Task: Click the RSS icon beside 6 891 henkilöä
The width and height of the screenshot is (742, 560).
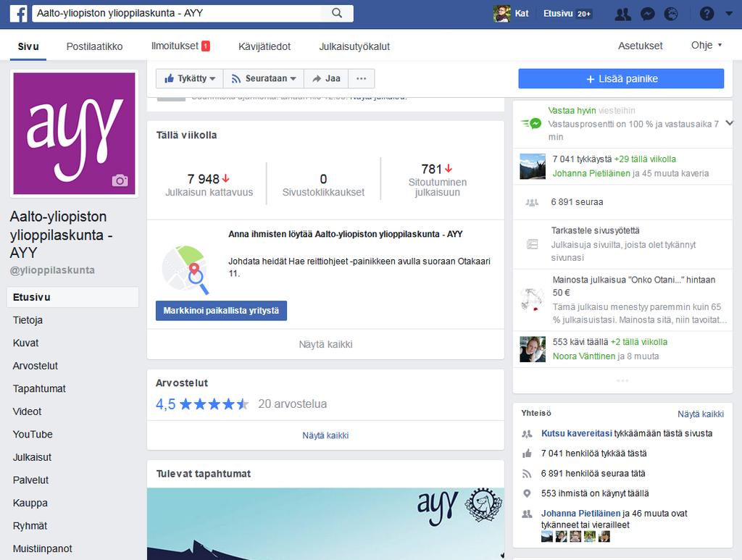Action: click(x=527, y=474)
